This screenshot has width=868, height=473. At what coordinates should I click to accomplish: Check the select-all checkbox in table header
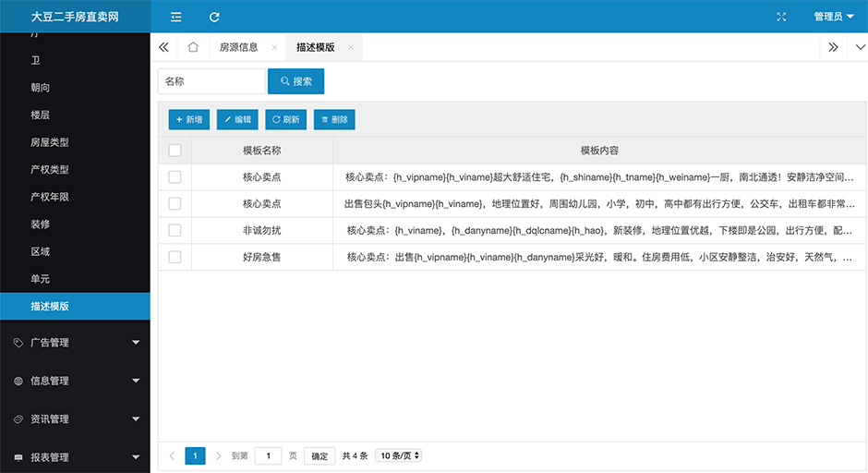click(x=175, y=151)
